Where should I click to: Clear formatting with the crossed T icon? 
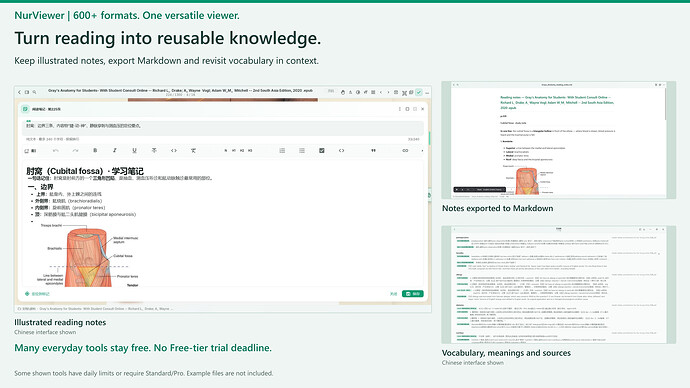(193, 150)
